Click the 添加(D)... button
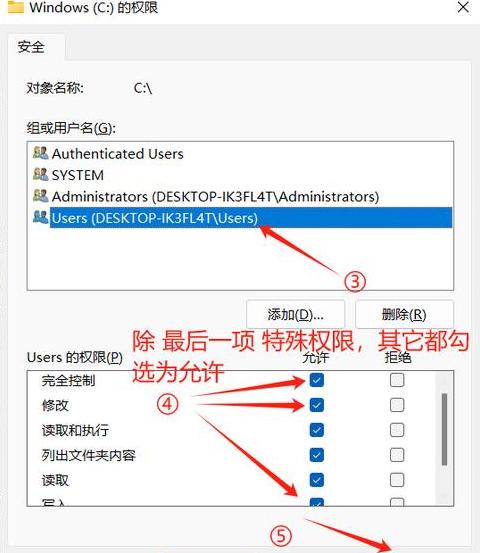Viewport: 480px width, 553px height. [295, 314]
